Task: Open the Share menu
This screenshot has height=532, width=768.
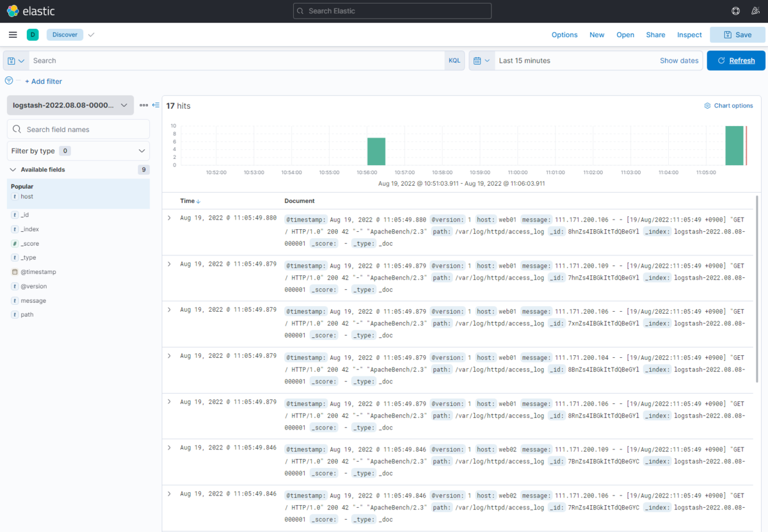Action: click(655, 35)
